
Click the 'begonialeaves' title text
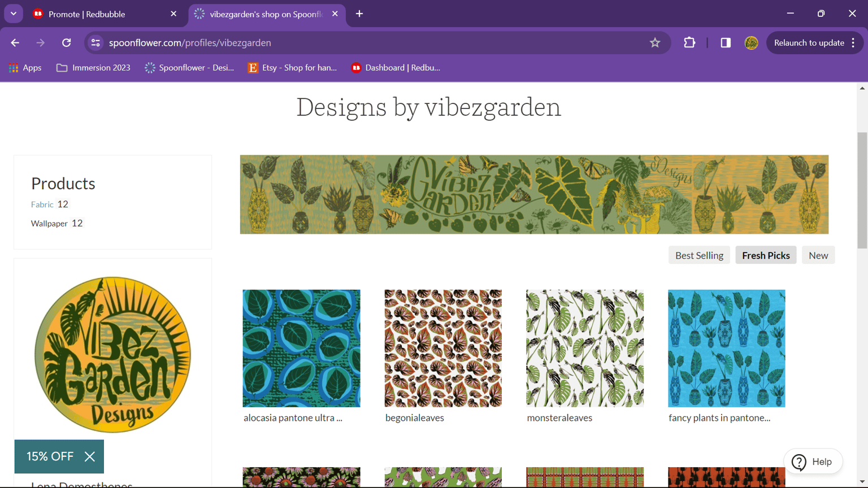(x=415, y=418)
